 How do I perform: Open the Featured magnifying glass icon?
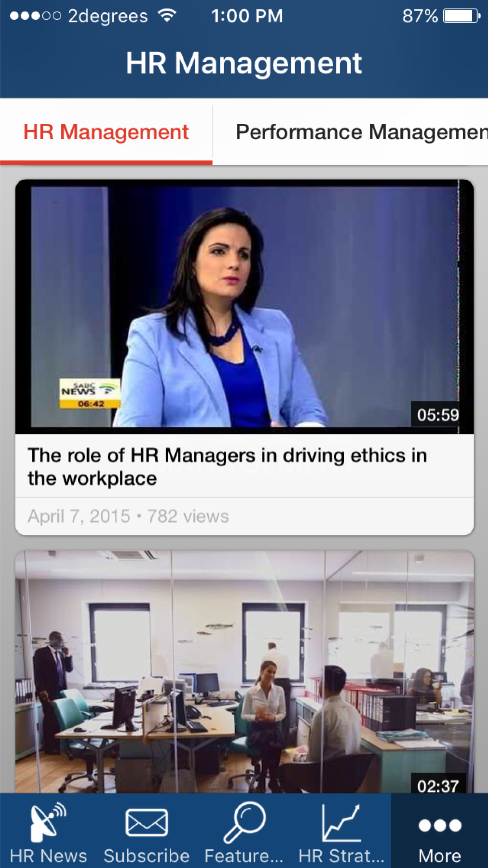(244, 822)
